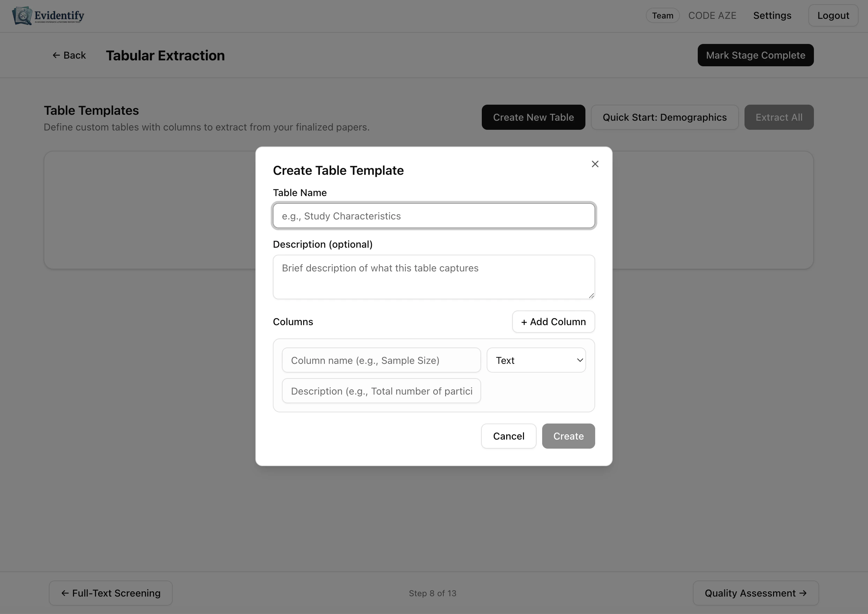Navigate forward to Quality Assessment

point(756,593)
